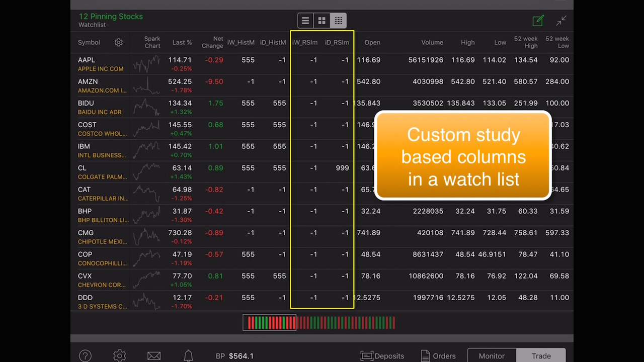The height and width of the screenshot is (362, 644).
Task: Sort by Net Change column header
Action: (x=212, y=42)
